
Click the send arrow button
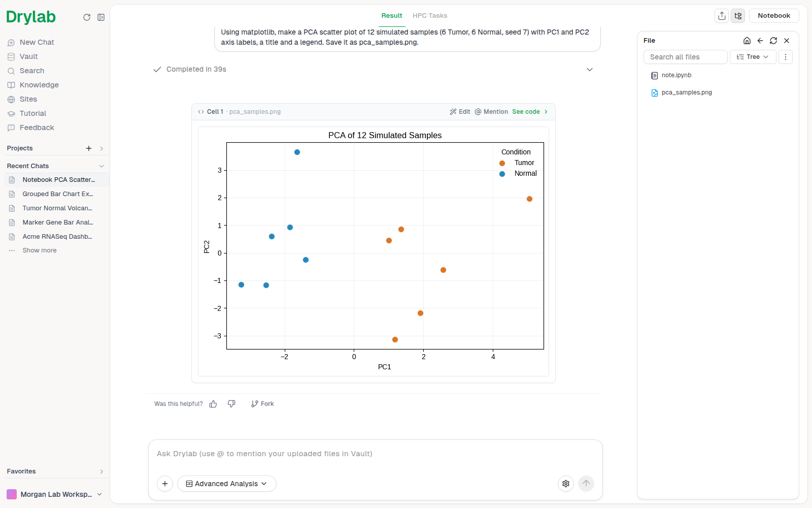(586, 484)
